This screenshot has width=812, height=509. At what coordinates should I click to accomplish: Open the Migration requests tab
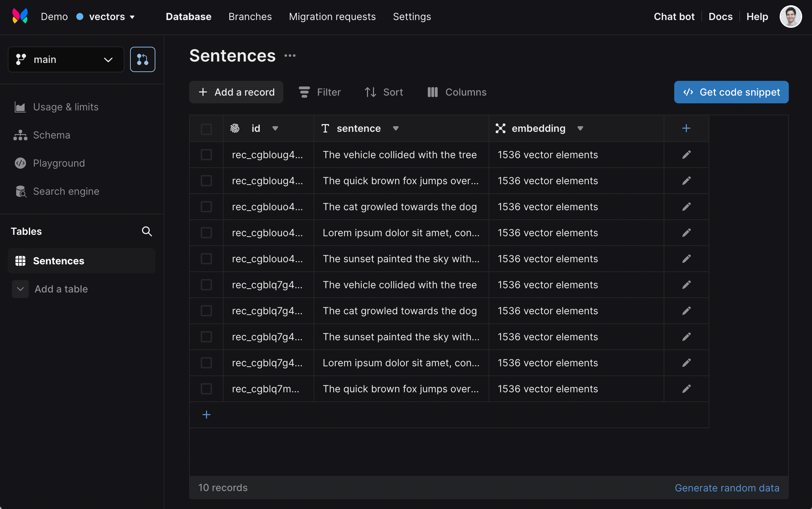[332, 17]
